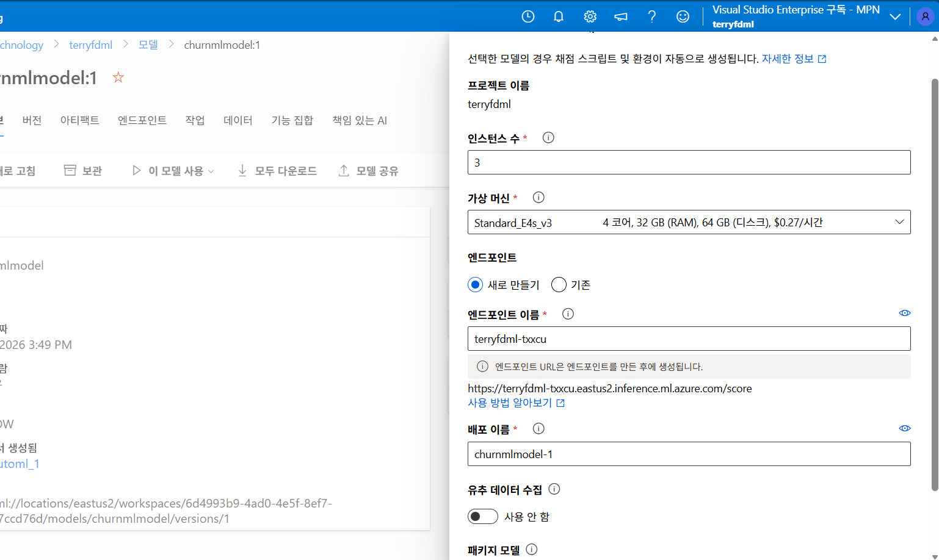Click the feedback smiley icon
The image size is (939, 560).
(x=682, y=16)
